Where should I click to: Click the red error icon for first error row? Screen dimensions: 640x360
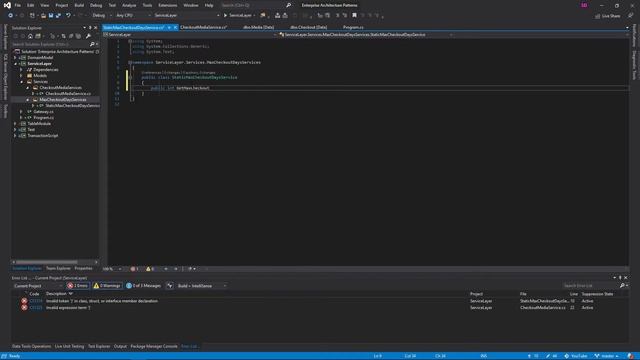24,301
